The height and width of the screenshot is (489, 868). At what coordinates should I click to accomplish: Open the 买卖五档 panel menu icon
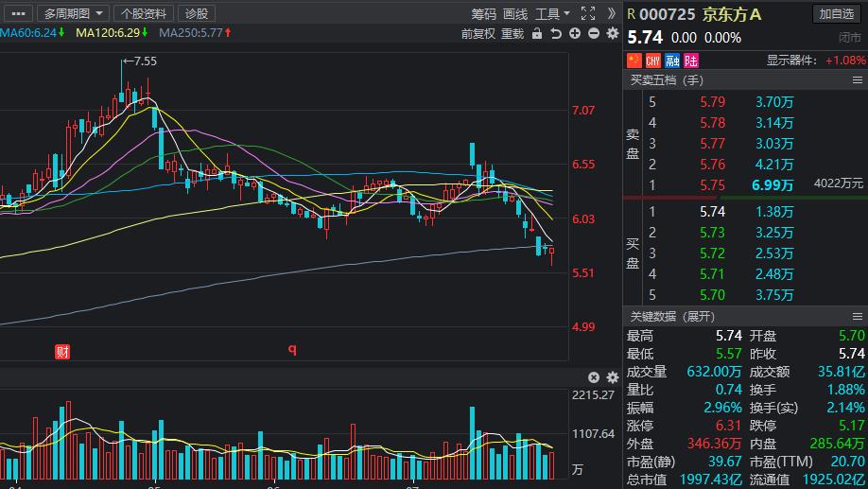coord(857,80)
